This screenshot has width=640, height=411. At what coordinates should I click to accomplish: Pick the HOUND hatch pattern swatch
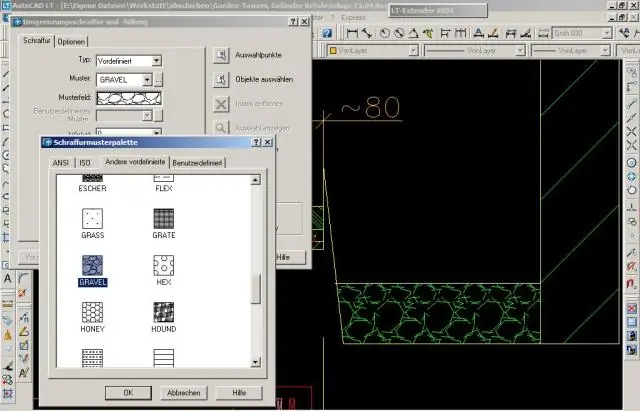click(164, 312)
